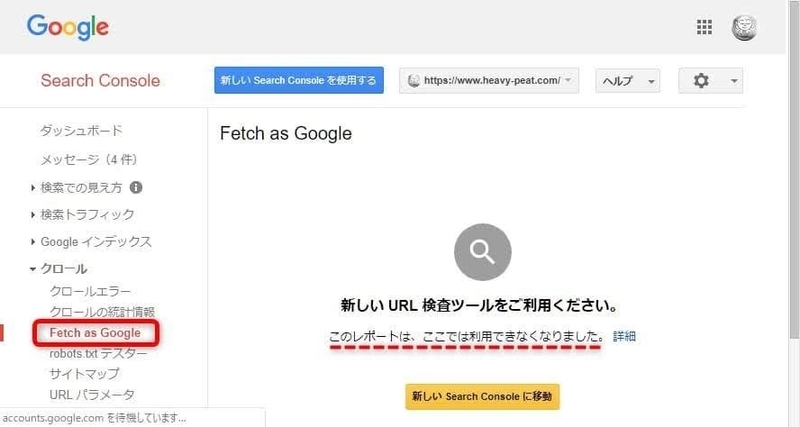Open the ヘルプ dropdown menu
Image resolution: width=800 pixels, height=427 pixels.
(x=628, y=81)
